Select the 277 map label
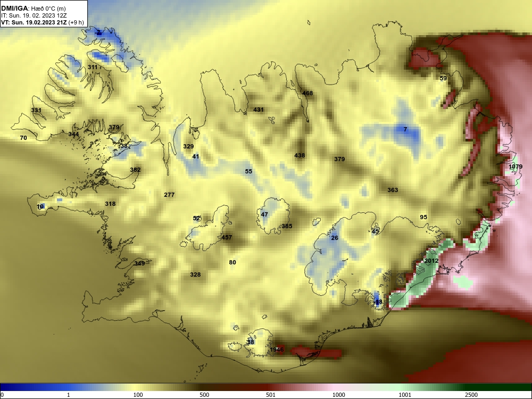The width and height of the screenshot is (532, 399). pos(169,195)
